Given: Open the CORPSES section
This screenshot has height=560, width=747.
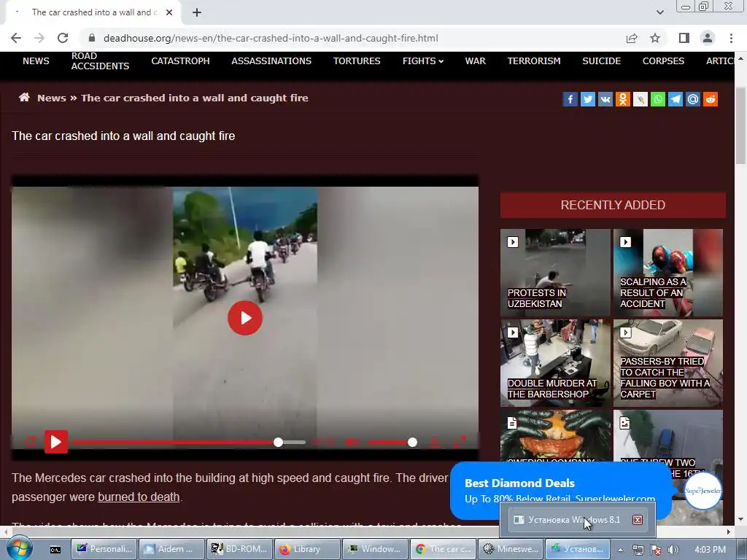Looking at the screenshot, I should point(663,61).
